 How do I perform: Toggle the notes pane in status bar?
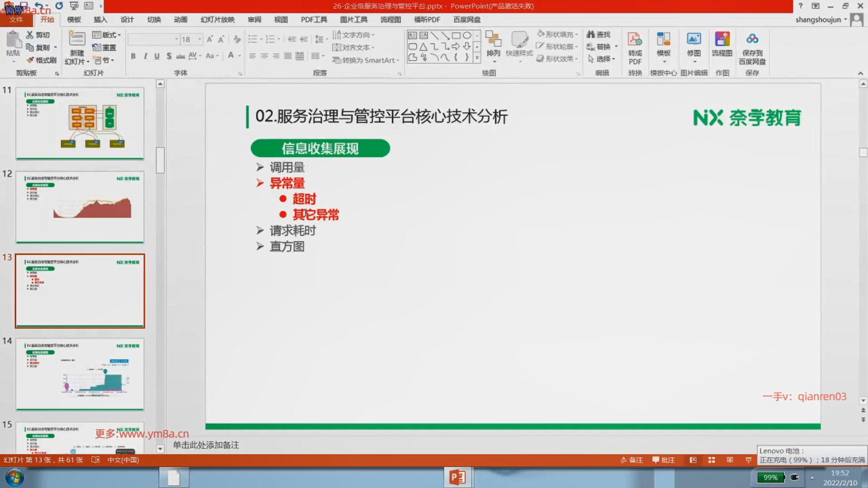coord(632,460)
